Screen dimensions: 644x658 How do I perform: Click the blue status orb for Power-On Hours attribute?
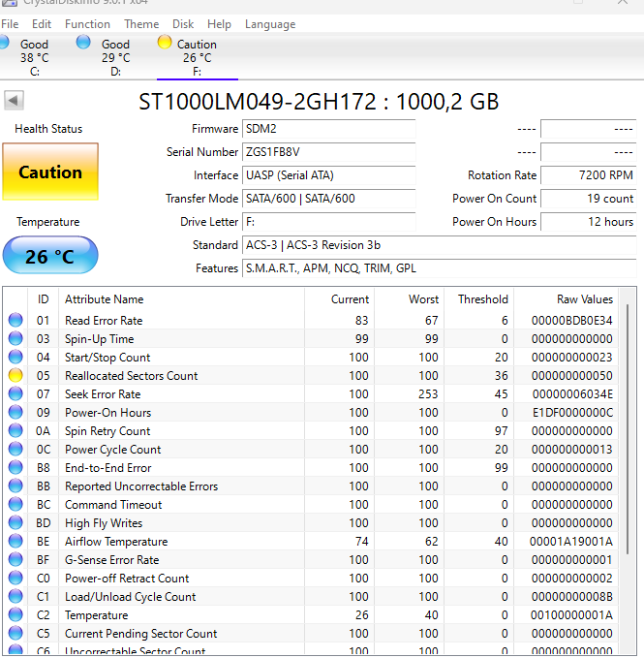[x=15, y=412]
